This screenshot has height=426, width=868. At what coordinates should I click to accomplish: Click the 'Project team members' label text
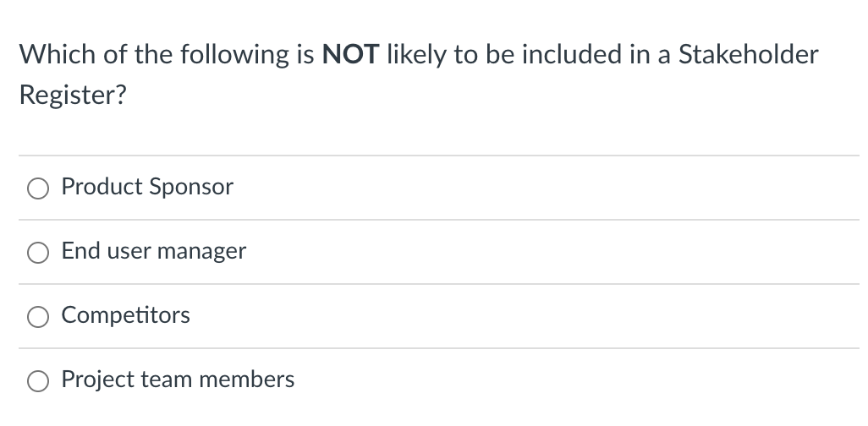pyautogui.click(x=178, y=380)
